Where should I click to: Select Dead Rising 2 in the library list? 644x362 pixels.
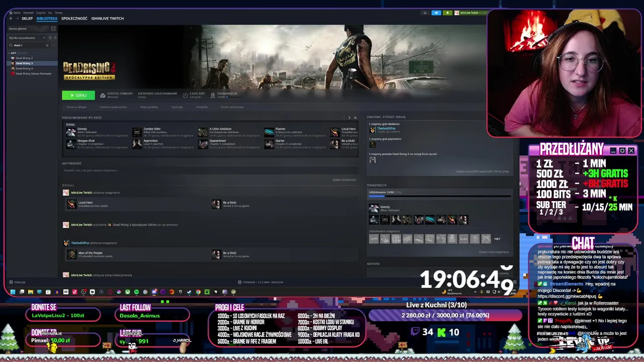tap(24, 58)
